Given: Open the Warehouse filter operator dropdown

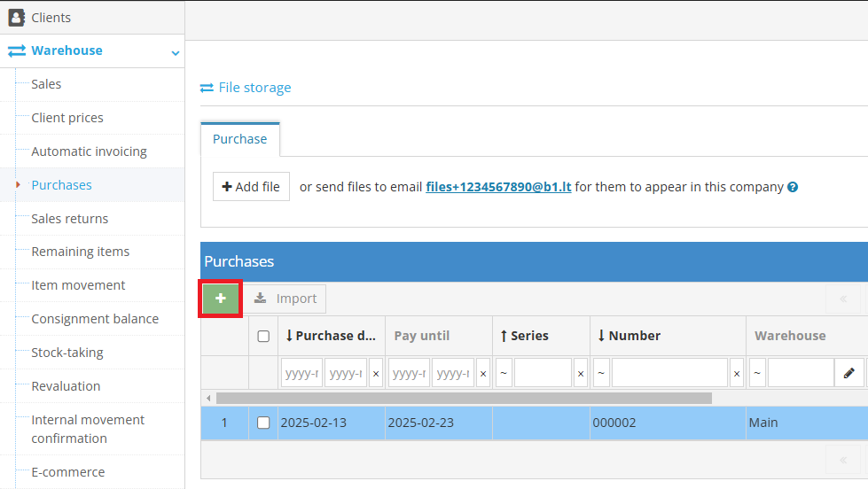Looking at the screenshot, I should [757, 374].
